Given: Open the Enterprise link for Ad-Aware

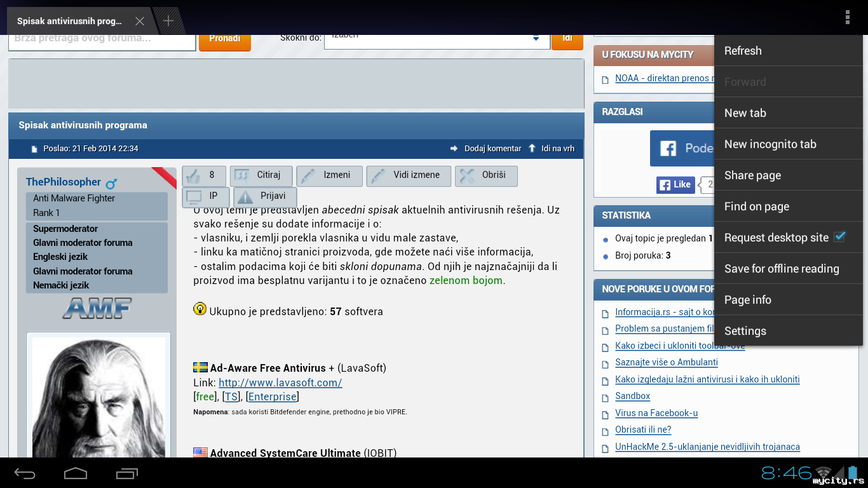Looking at the screenshot, I should (272, 396).
